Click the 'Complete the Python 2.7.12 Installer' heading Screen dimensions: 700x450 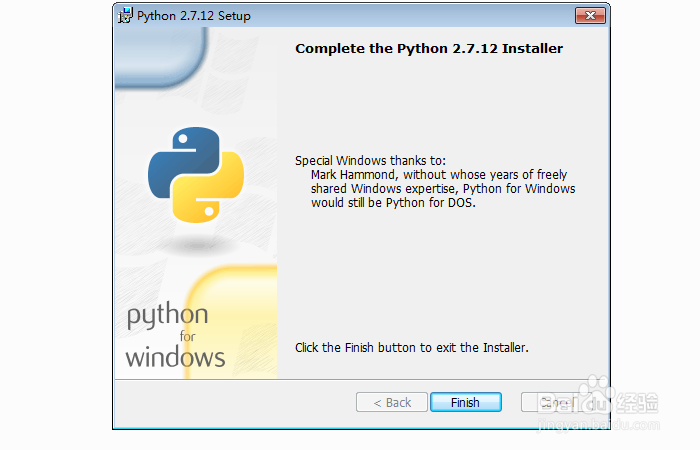pyautogui.click(x=429, y=48)
